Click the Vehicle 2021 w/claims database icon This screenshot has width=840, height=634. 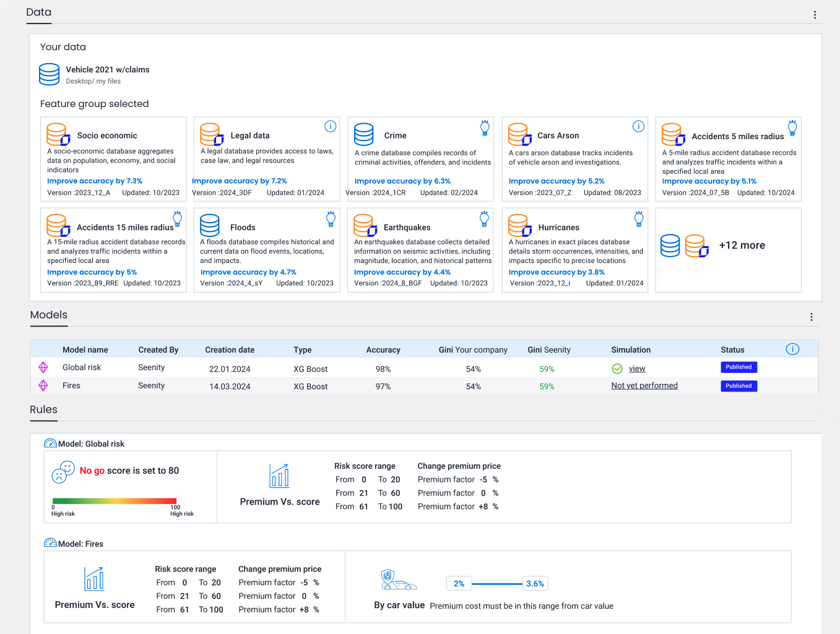(50, 74)
